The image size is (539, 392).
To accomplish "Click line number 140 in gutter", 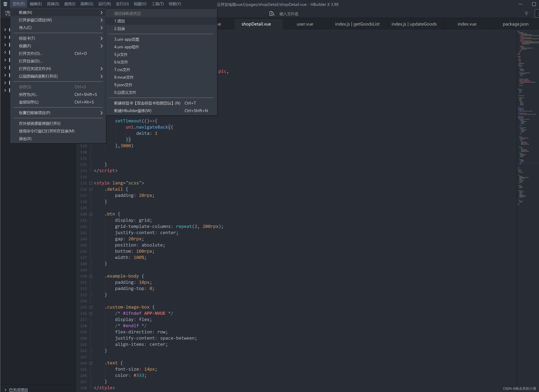I will point(83,214).
